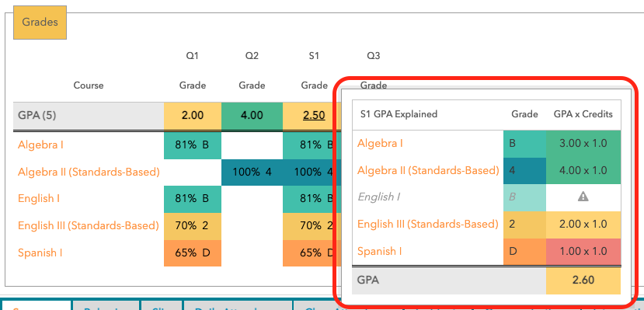Click the Q2 GPA cell showing 4.00
644x310 pixels.
click(x=252, y=116)
